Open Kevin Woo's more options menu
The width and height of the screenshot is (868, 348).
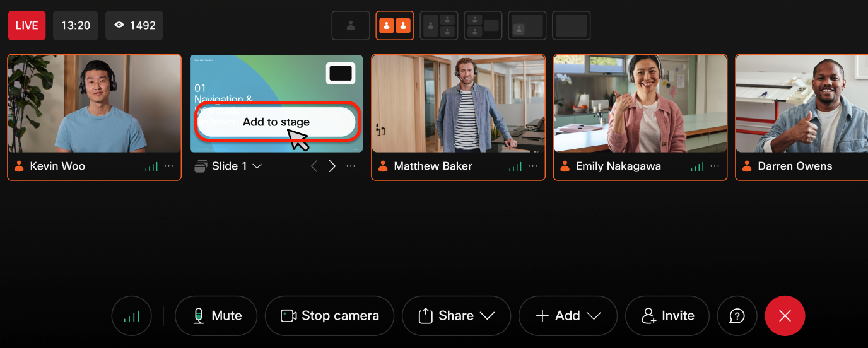coord(168,166)
